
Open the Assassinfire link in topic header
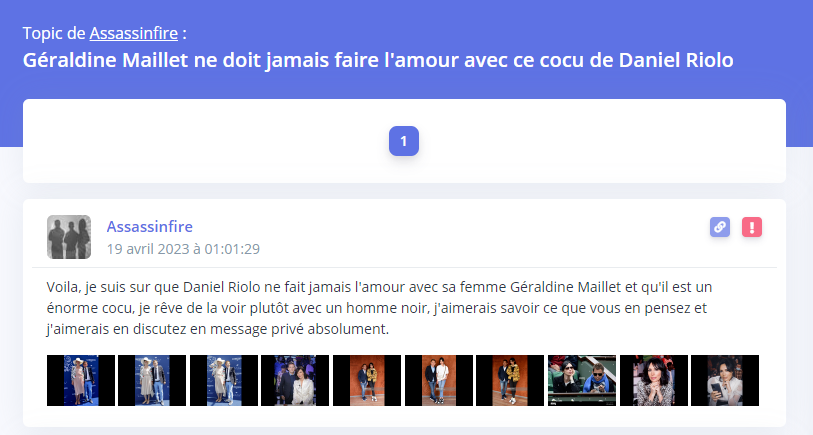click(134, 33)
